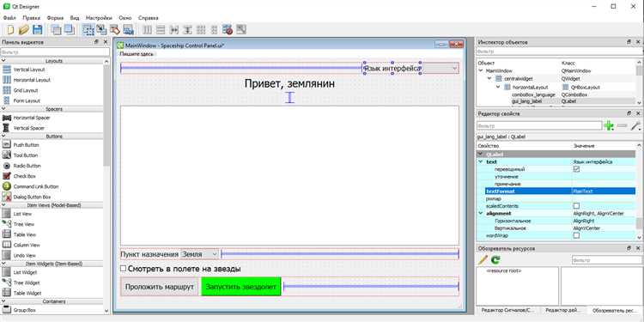Open the Земля destination dropdown
This screenshot has width=644, height=322.
pyautogui.click(x=199, y=254)
